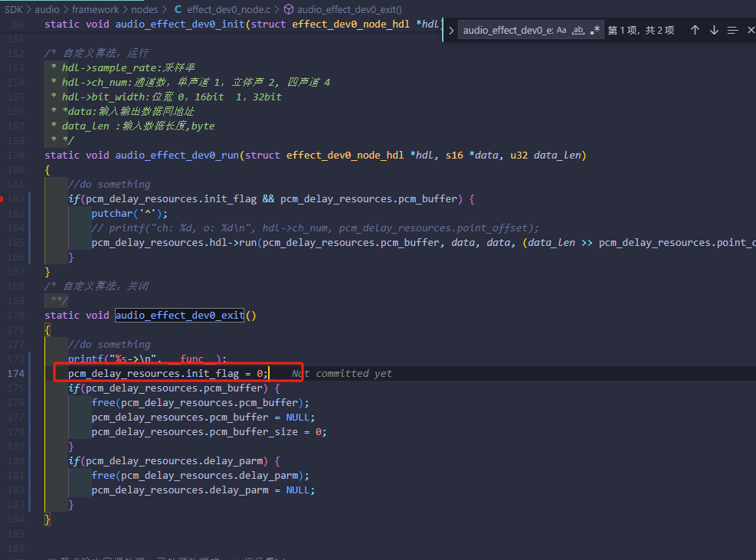Click sticky header audio_effect_dev0_init line
The width and height of the screenshot is (756, 560).
[x=241, y=24]
